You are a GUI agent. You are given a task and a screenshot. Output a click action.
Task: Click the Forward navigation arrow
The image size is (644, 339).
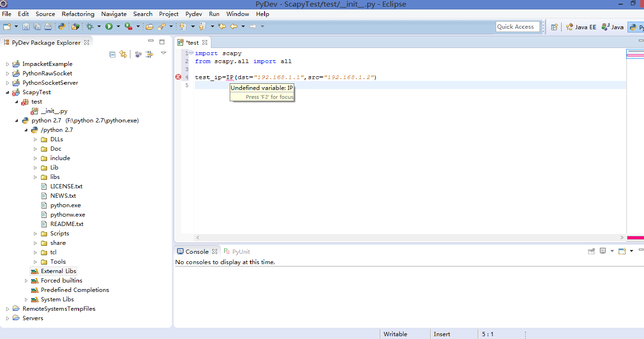coord(253,26)
